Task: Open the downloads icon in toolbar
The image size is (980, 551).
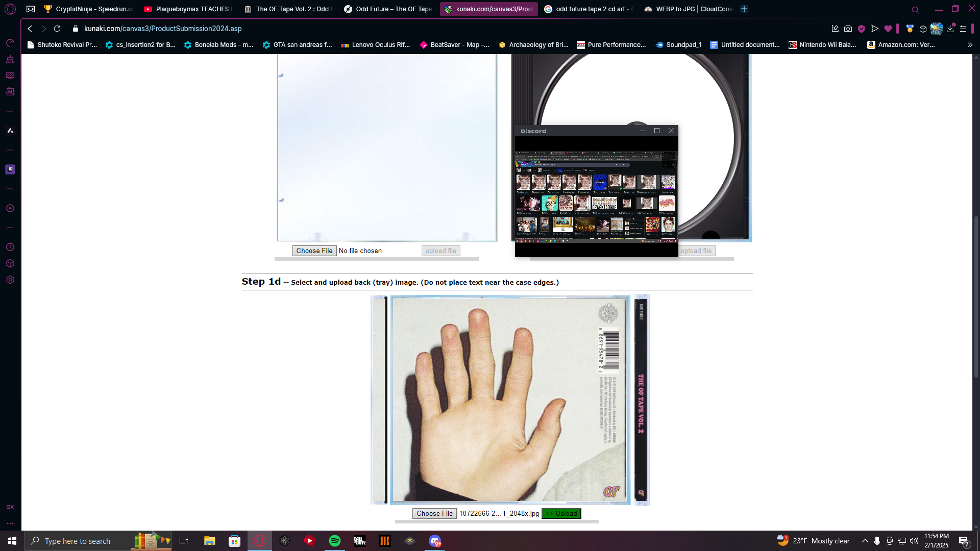Action: click(950, 29)
